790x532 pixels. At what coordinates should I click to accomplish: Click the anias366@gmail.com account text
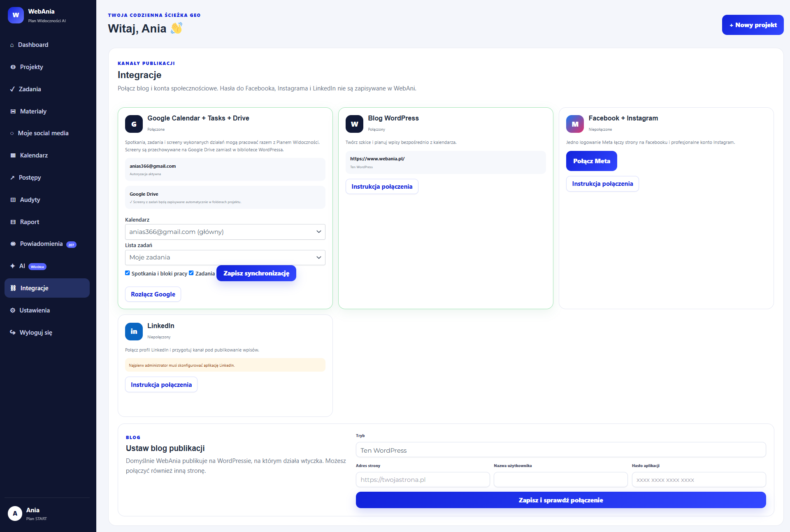coord(153,166)
